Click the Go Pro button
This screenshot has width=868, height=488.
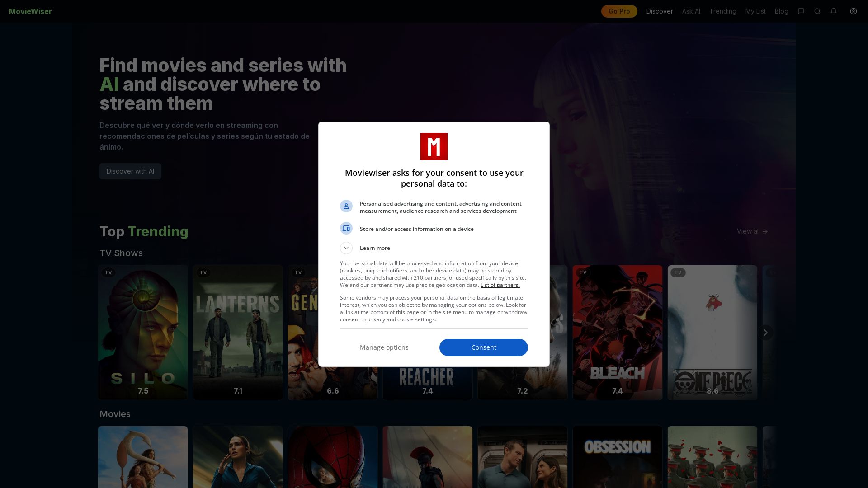tap(619, 11)
